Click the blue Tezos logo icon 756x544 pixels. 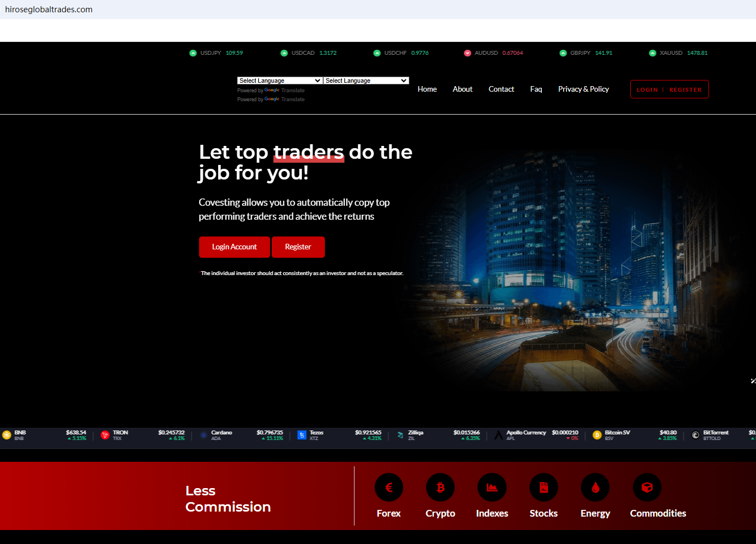[302, 435]
